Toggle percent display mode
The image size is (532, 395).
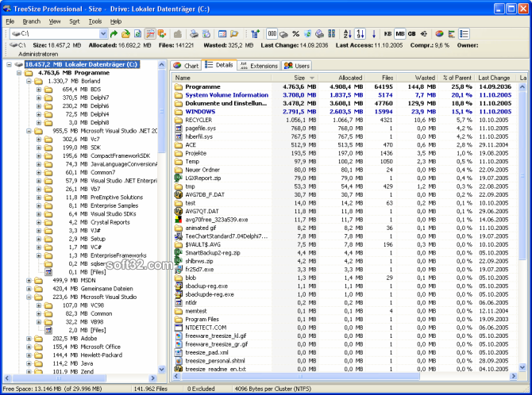pyautogui.click(x=296, y=34)
